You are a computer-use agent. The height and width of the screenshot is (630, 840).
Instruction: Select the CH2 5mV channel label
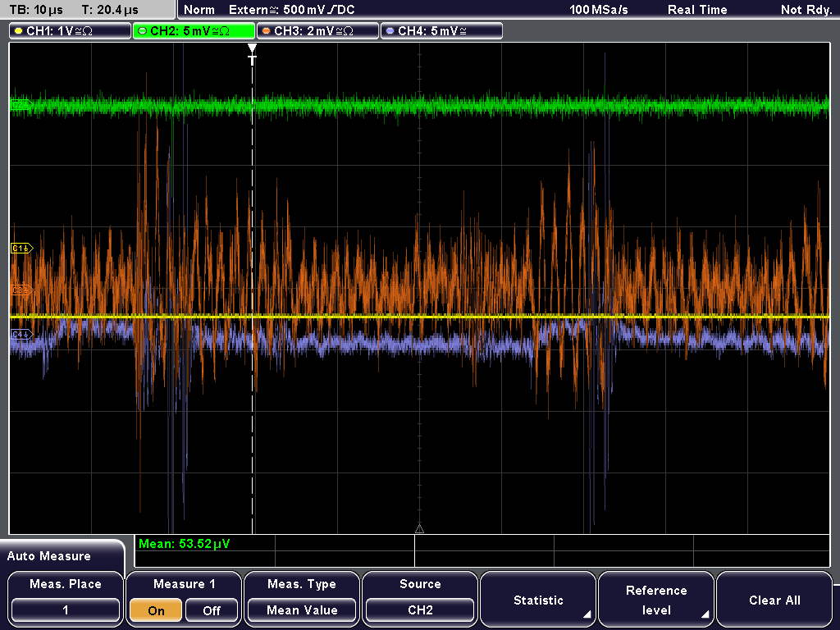194,31
